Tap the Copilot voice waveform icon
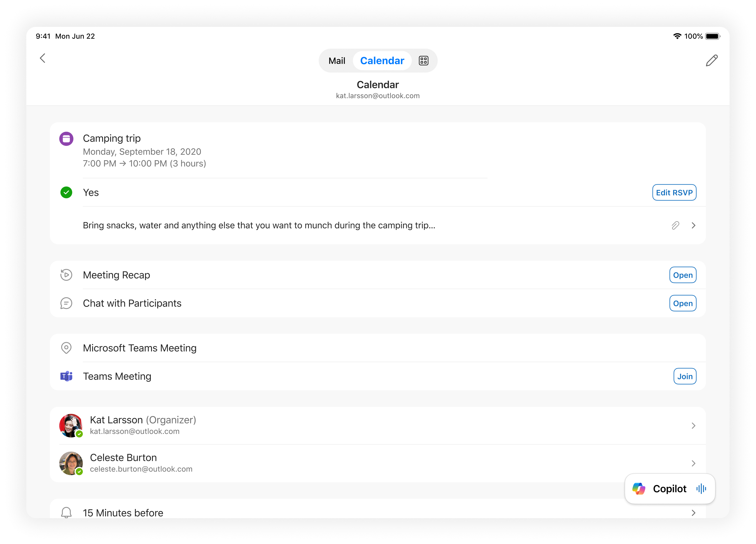Viewport: 756px width, 544px height. 701,489
